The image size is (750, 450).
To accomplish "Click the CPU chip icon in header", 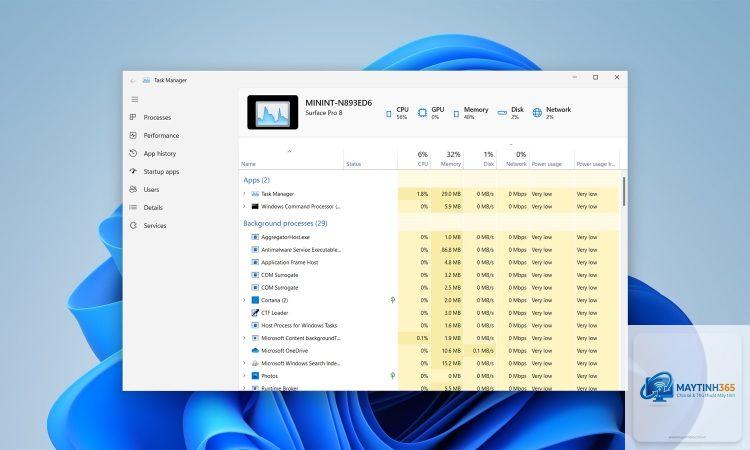I will coord(388,114).
